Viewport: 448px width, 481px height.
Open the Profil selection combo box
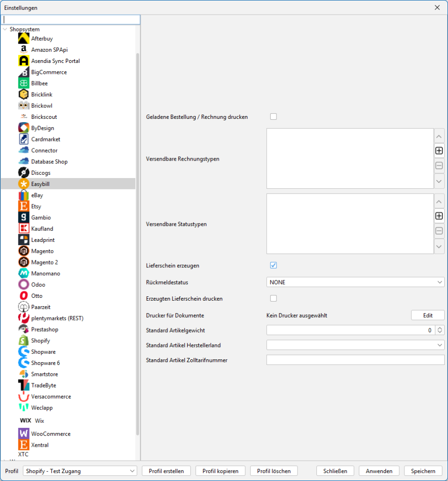coord(80,471)
